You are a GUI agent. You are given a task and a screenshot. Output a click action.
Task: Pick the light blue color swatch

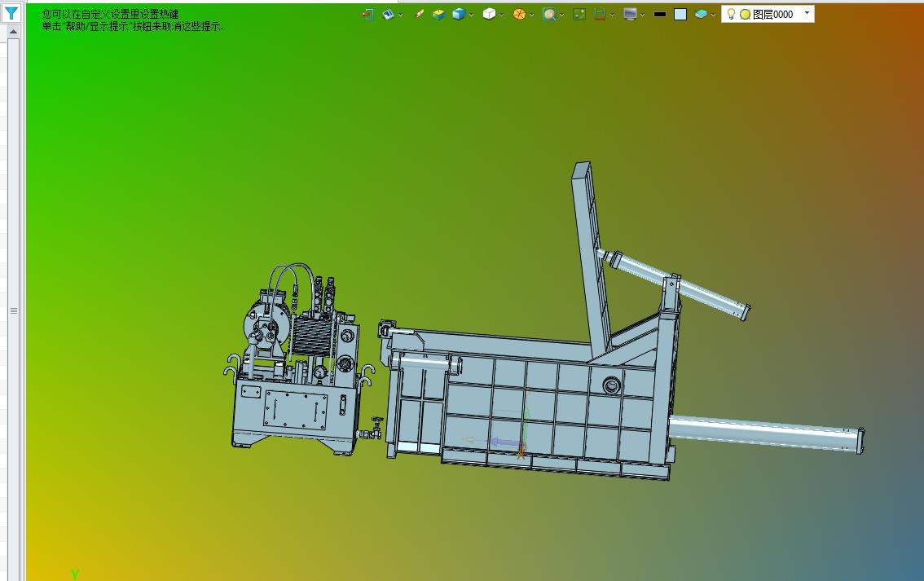point(680,14)
